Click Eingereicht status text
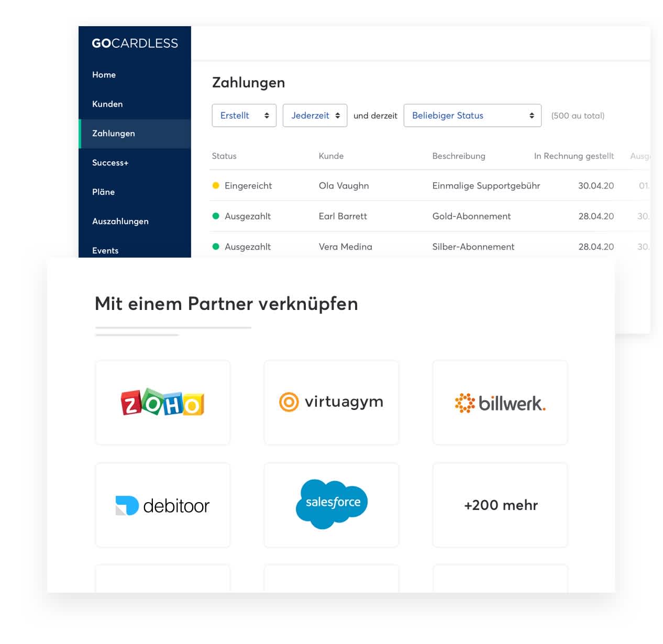This screenshot has width=663, height=644. (248, 186)
